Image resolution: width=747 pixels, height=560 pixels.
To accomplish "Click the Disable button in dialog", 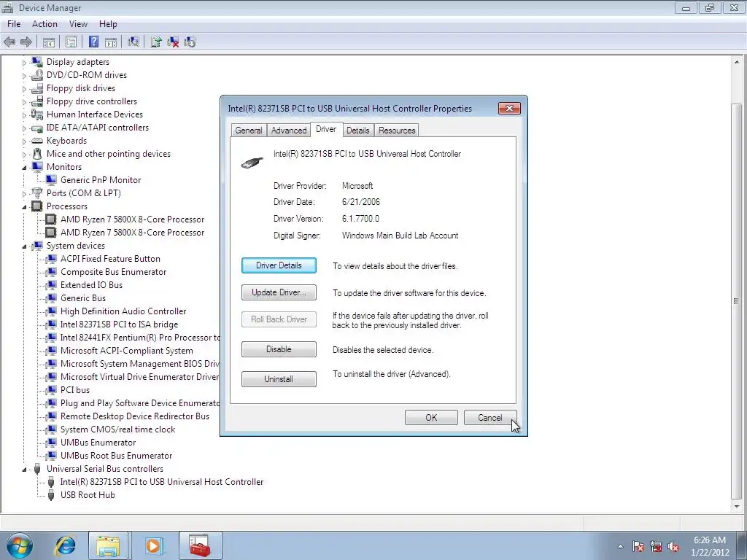I will click(279, 349).
